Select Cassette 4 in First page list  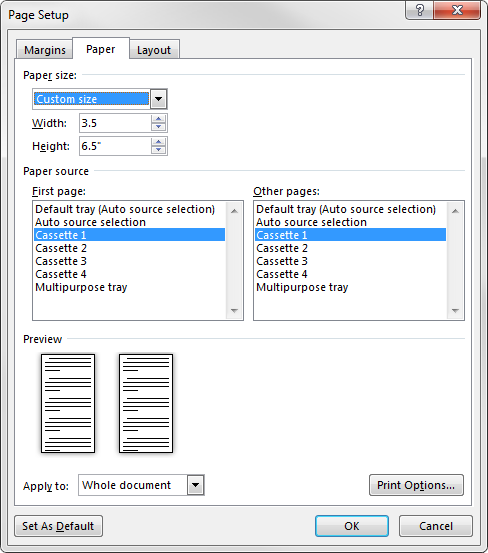pyautogui.click(x=129, y=274)
